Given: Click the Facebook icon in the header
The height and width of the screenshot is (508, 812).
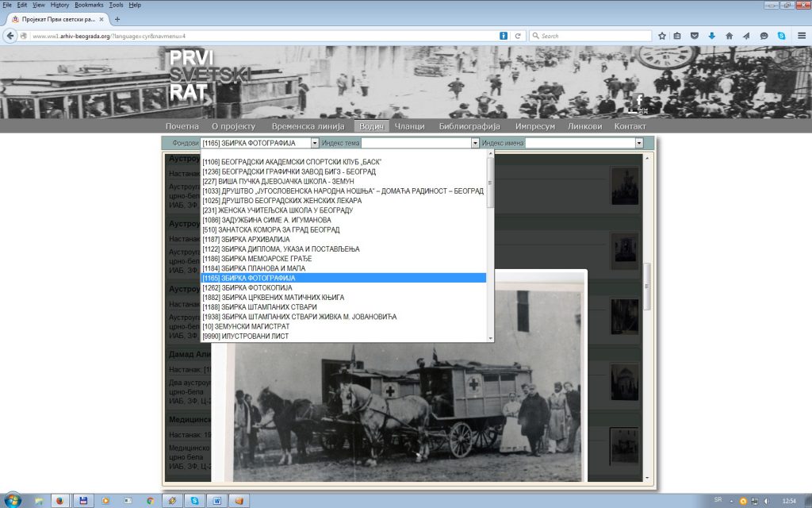Looking at the screenshot, I should coord(640,101).
